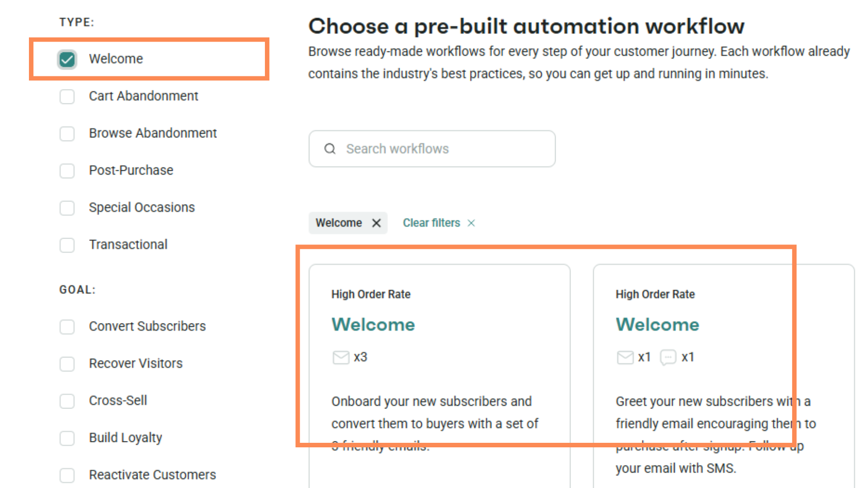This screenshot has width=868, height=488.
Task: Enable the Transactional type checkbox
Action: pyautogui.click(x=67, y=245)
